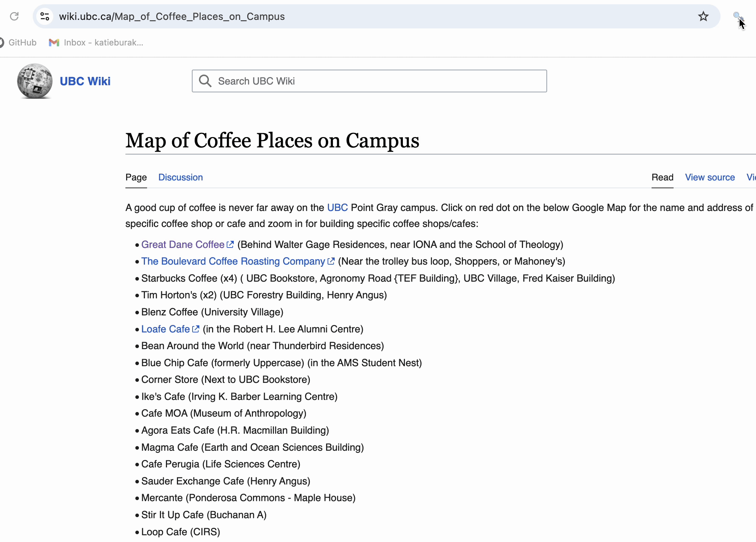Open site information icon in address bar

pyautogui.click(x=45, y=16)
